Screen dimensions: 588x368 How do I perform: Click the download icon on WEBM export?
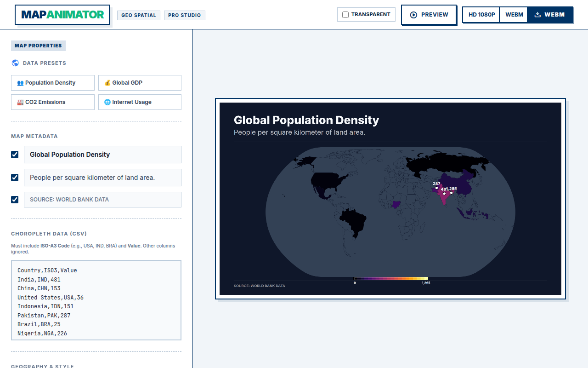click(537, 15)
